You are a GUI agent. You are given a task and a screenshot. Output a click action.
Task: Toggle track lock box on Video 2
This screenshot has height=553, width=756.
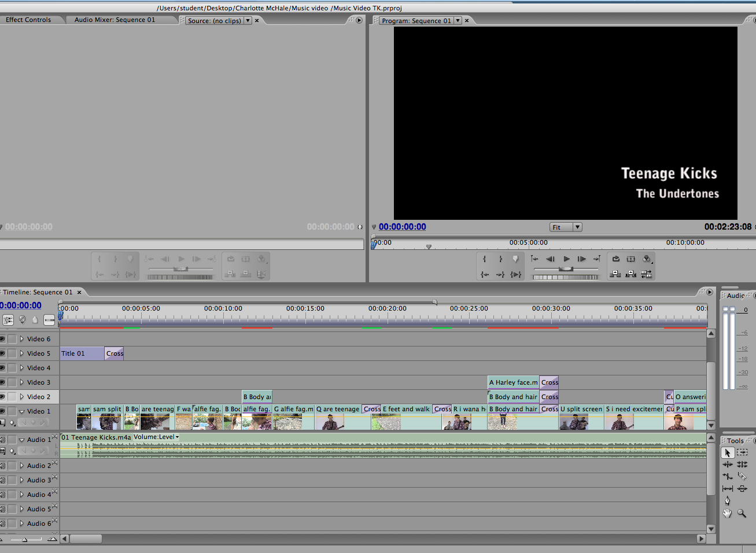(12, 397)
